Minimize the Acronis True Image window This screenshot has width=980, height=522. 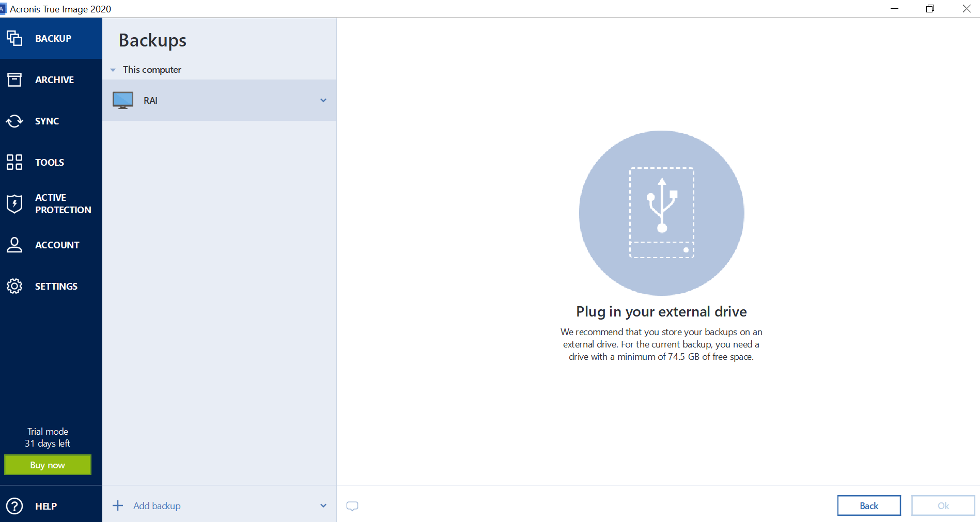point(895,9)
